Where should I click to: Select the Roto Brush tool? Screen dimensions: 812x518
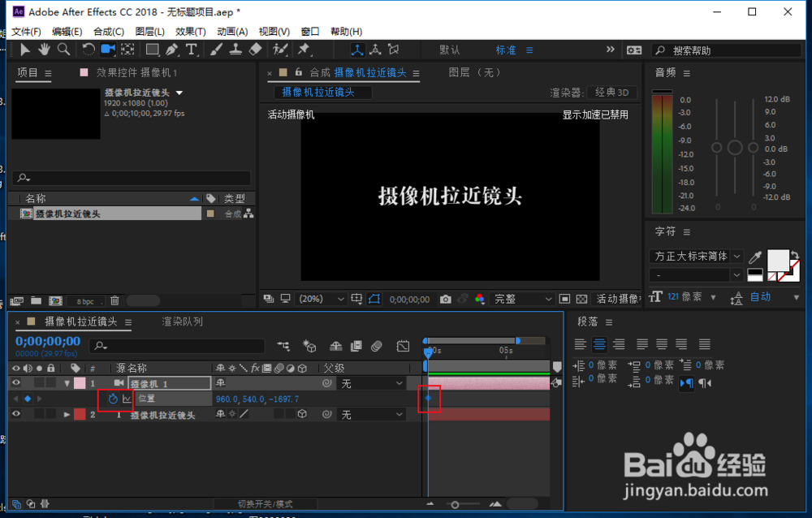[x=280, y=50]
